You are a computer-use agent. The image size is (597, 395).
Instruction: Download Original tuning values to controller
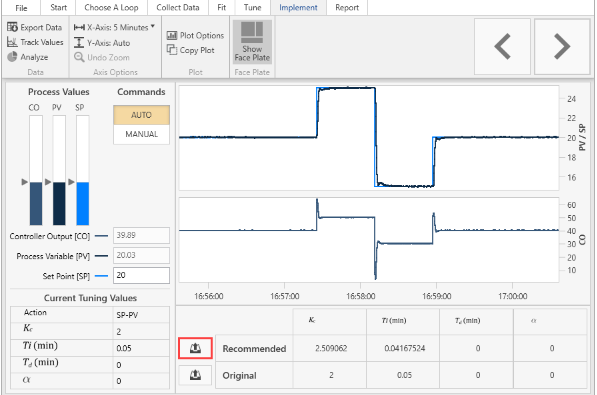click(x=195, y=375)
